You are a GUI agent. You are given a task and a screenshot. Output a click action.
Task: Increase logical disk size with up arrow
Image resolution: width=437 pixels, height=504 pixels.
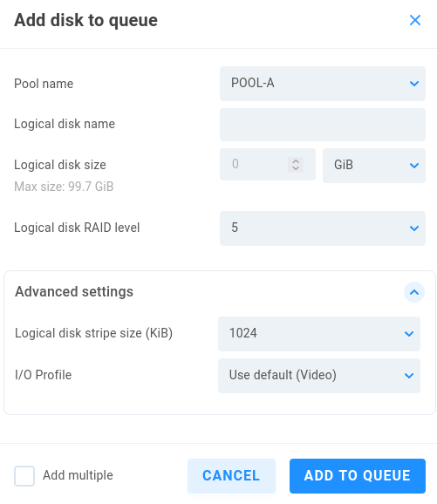(x=296, y=161)
